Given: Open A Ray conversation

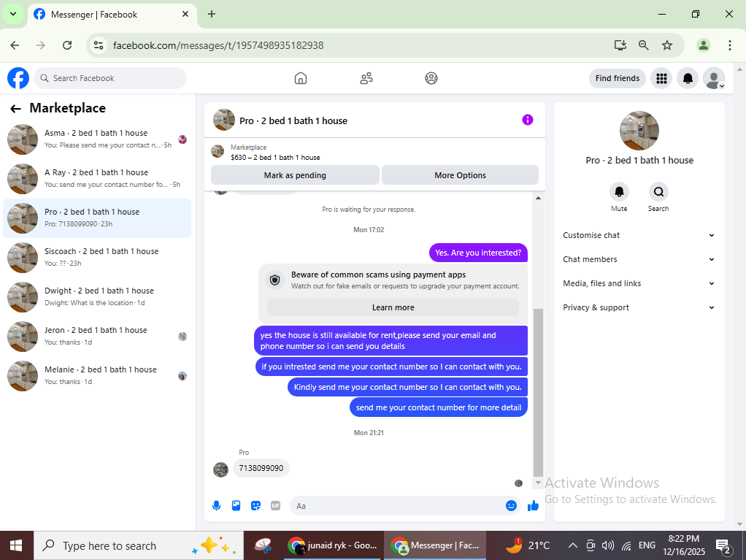Looking at the screenshot, I should coord(97,179).
